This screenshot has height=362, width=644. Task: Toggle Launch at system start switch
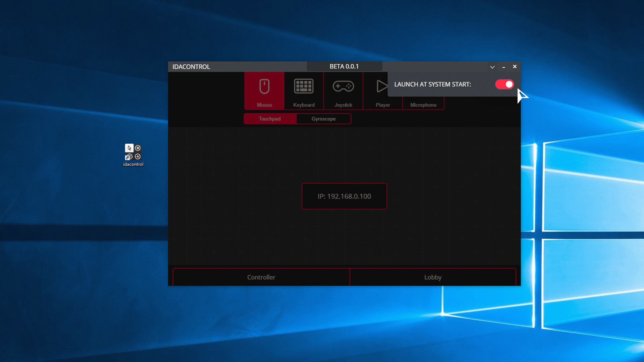tap(504, 84)
